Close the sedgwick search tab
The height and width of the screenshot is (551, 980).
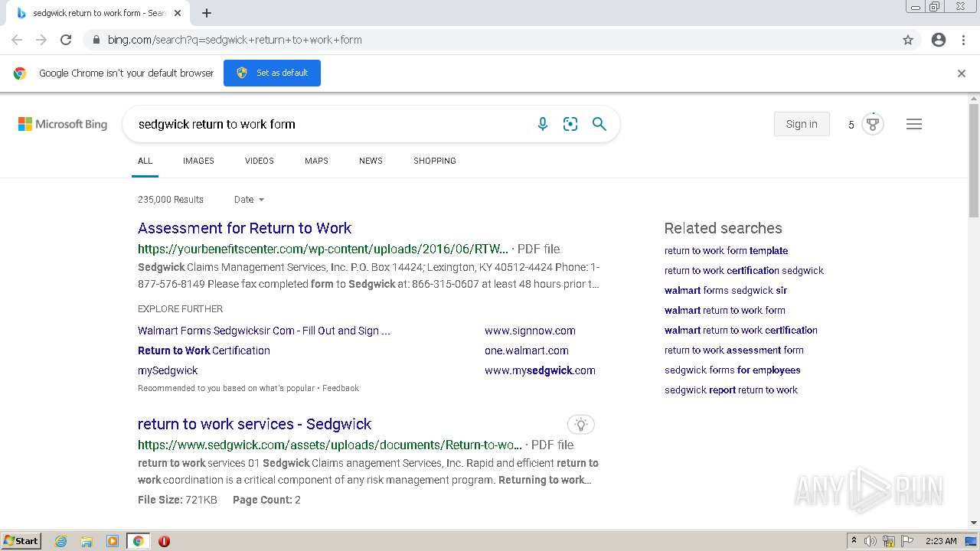point(178,13)
